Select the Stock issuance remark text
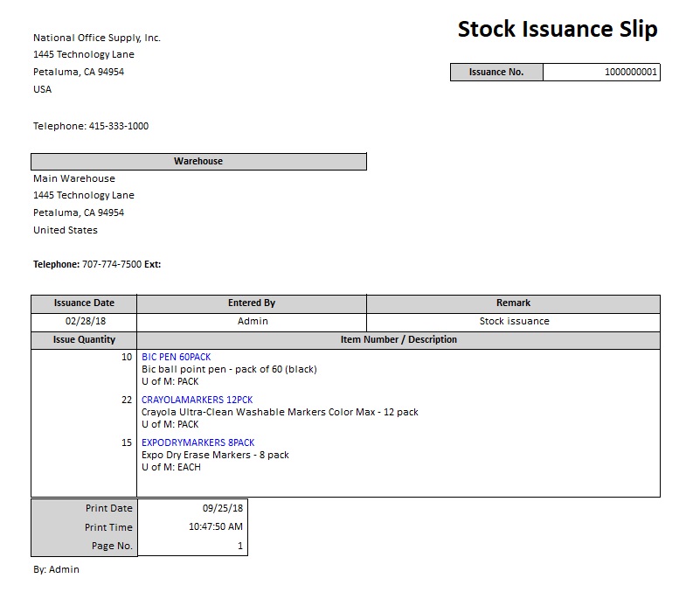This screenshot has width=700, height=613. tap(514, 322)
